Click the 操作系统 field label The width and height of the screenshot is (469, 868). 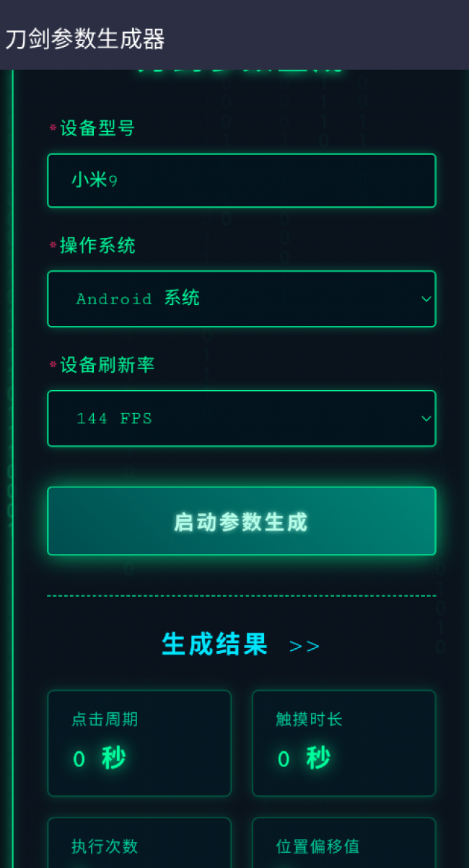(x=97, y=246)
